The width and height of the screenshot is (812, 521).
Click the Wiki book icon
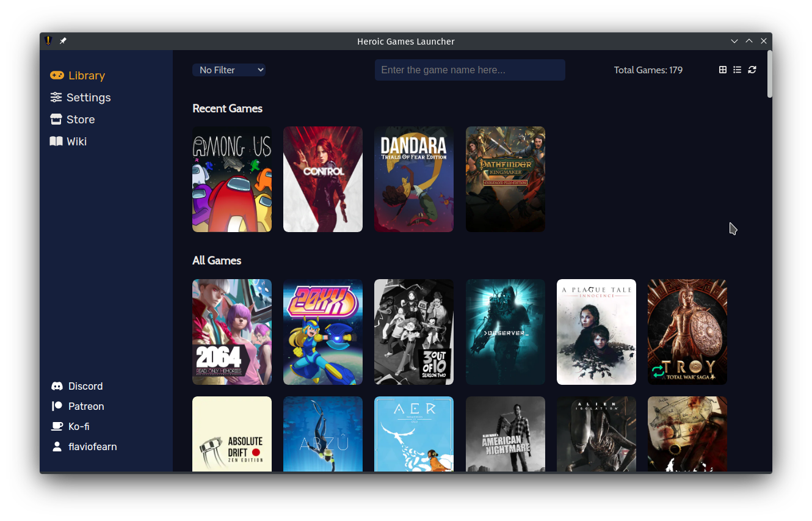56,141
